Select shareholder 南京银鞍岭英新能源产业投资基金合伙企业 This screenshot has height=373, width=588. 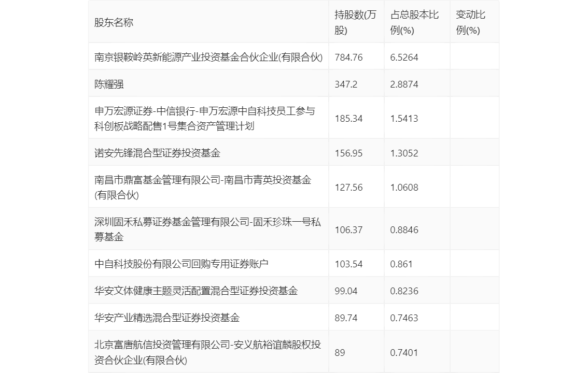(x=208, y=57)
